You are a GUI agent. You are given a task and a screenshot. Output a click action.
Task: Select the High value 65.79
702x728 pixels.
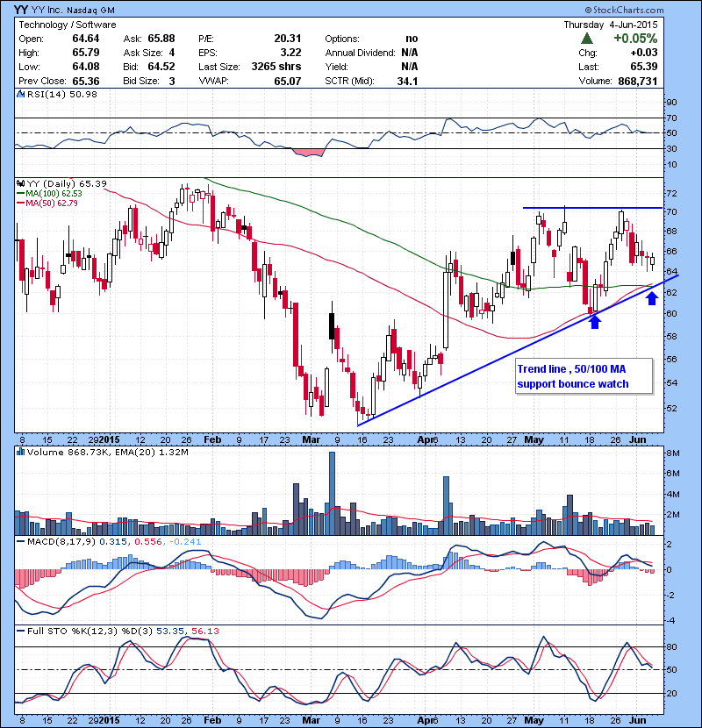coord(85,53)
